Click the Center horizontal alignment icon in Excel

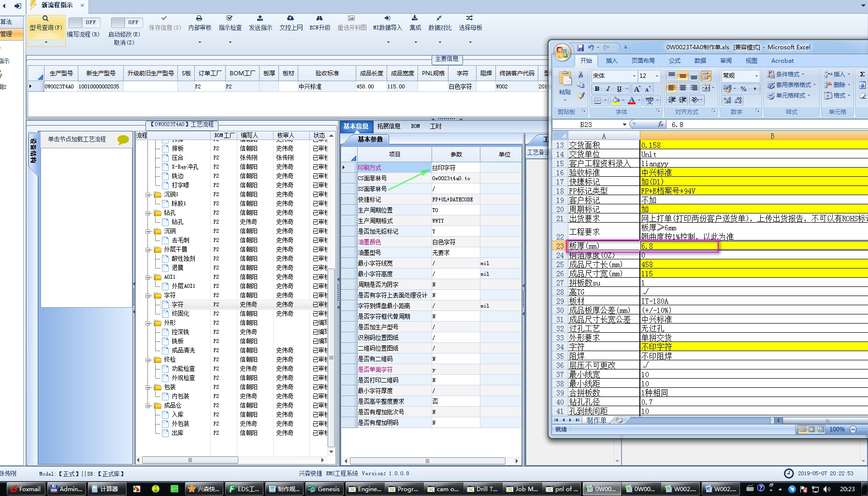(x=682, y=88)
